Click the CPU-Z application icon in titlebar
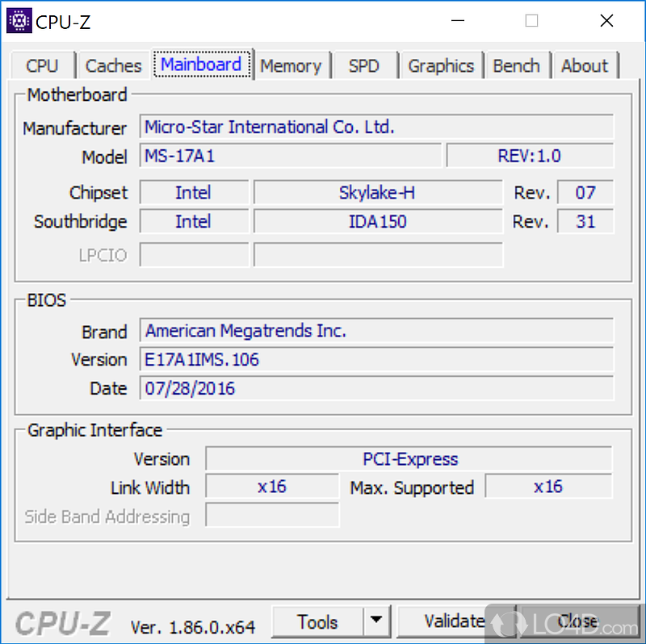 click(x=18, y=20)
